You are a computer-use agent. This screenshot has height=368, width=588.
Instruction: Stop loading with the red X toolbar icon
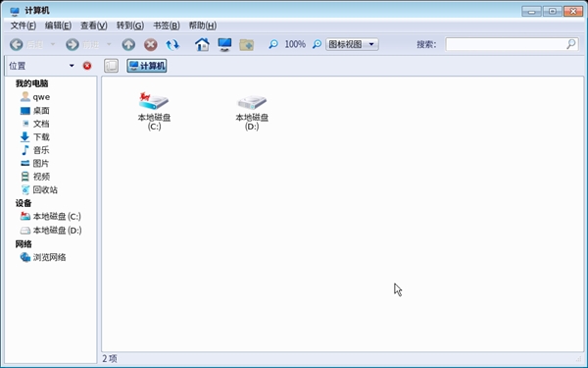[x=151, y=45]
